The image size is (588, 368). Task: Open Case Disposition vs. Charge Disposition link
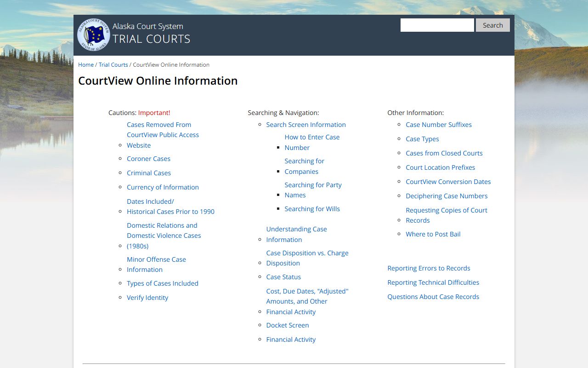(307, 258)
